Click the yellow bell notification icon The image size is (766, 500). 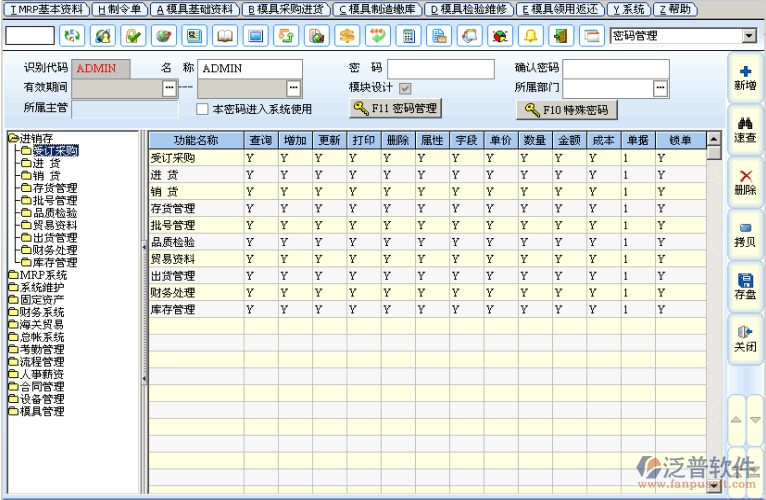530,36
